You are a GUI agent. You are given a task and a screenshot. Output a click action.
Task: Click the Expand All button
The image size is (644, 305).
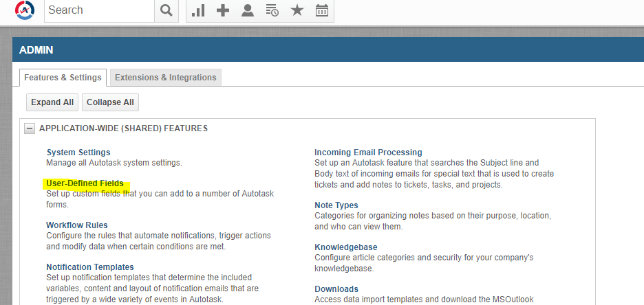pos(52,102)
